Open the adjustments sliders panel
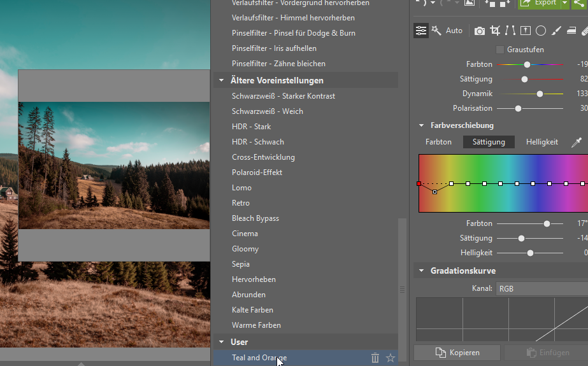Viewport: 588px width, 366px height. point(420,31)
